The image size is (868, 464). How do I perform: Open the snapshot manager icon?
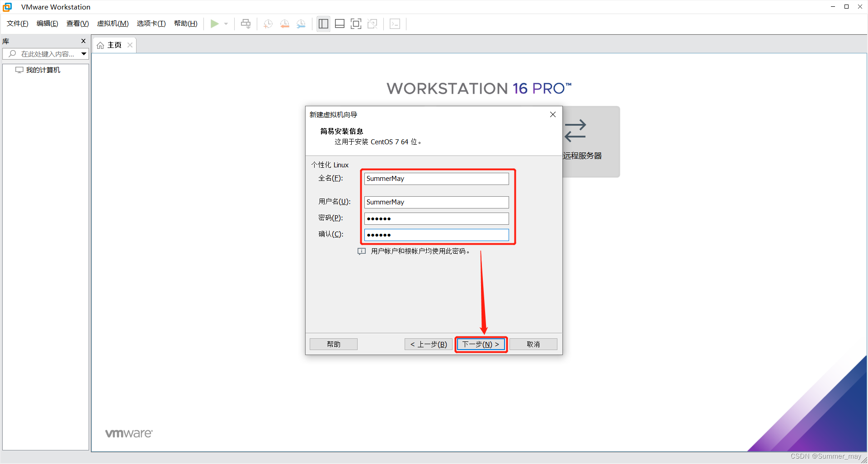pyautogui.click(x=301, y=24)
